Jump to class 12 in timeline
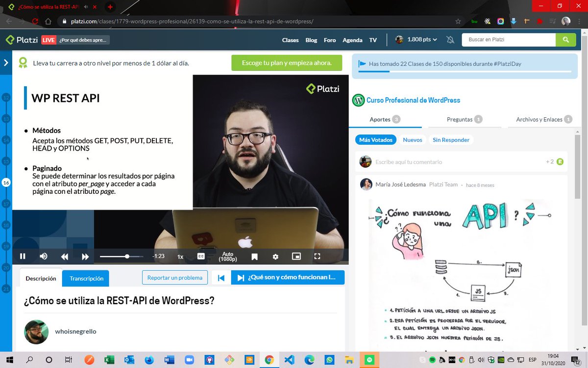The image size is (588, 368). (x=6, y=98)
